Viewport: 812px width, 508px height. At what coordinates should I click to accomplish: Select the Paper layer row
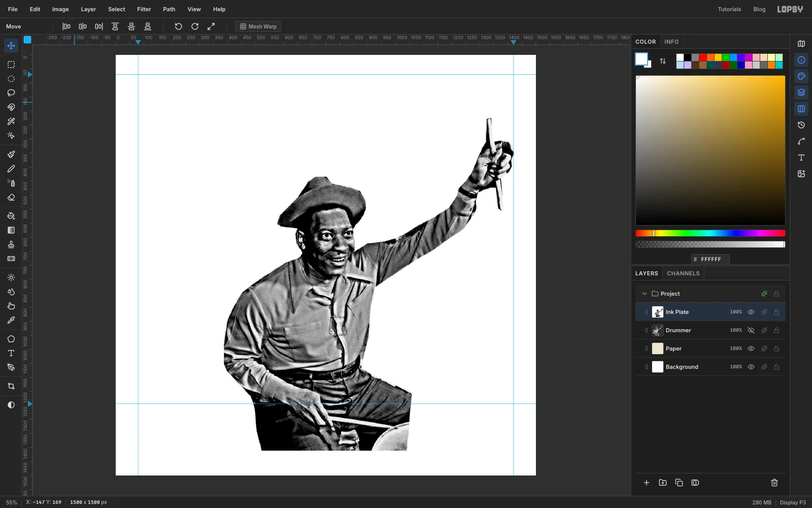click(x=710, y=348)
